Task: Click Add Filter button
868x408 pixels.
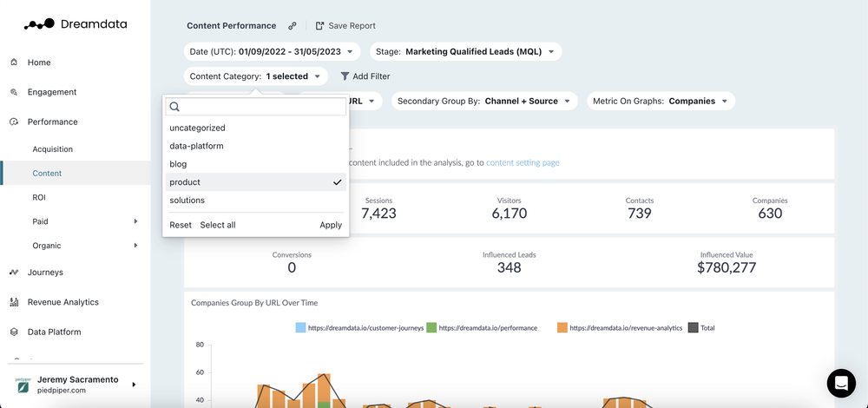Action: tap(365, 76)
